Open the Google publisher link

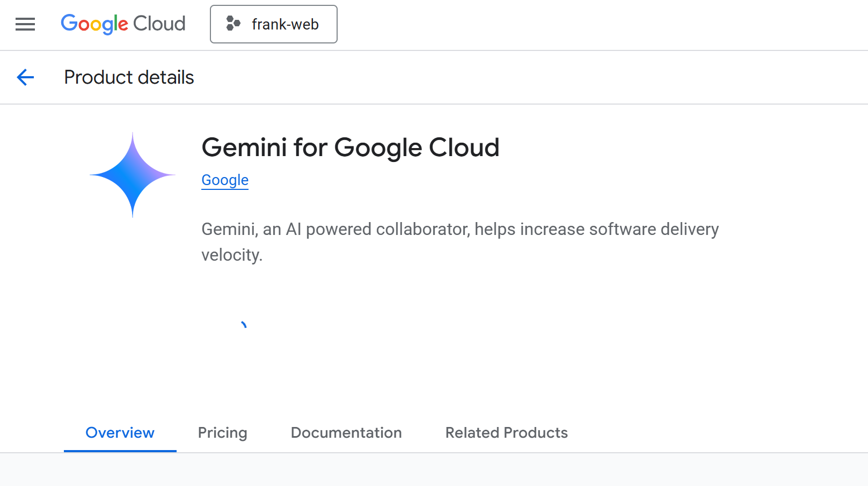coord(225,180)
